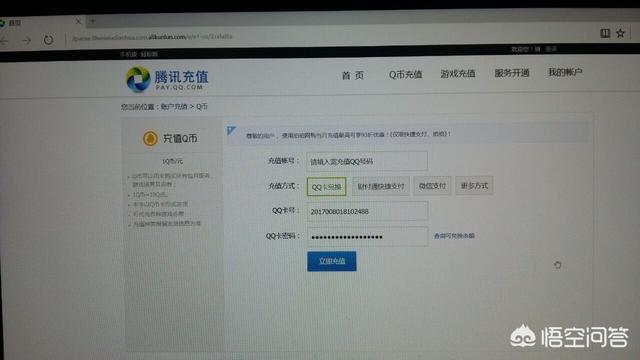640x360 pixels.
Task: Select the 更多方式 payment option
Action: point(474,185)
